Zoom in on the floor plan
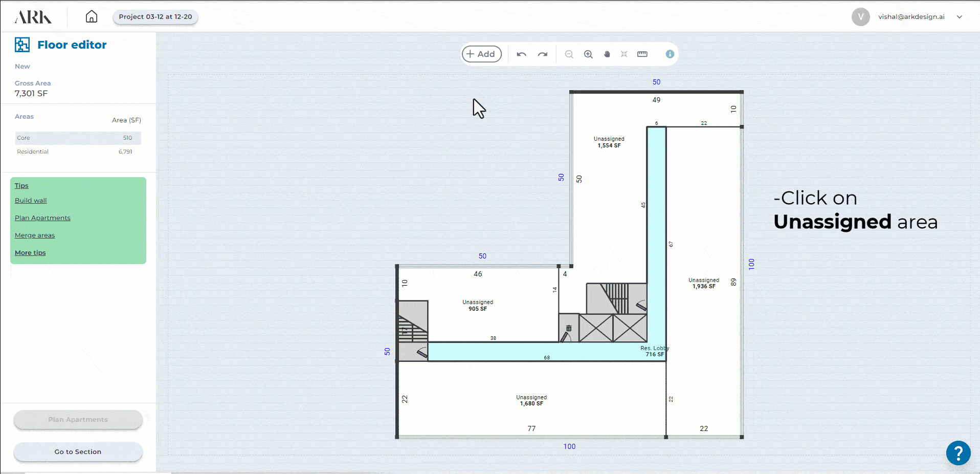 tap(588, 54)
